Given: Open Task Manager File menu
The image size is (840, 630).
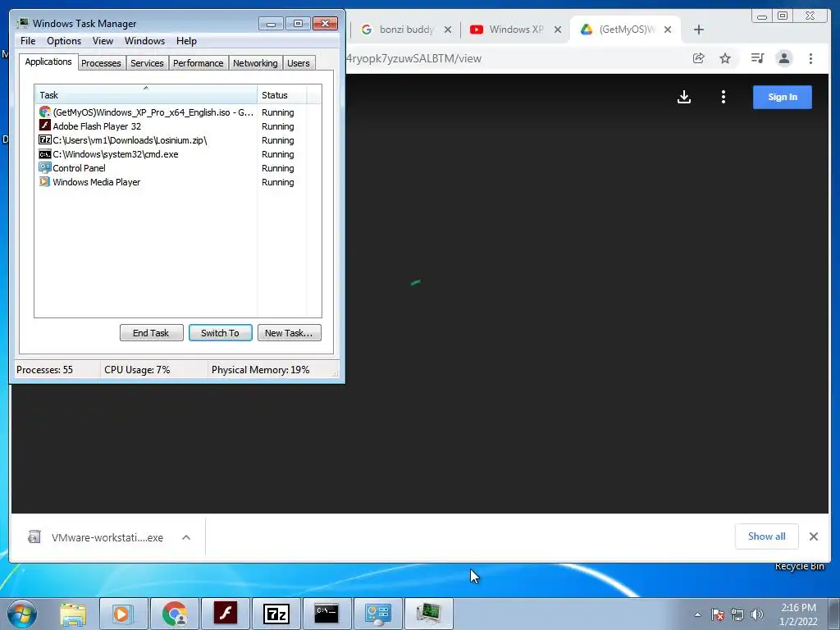Looking at the screenshot, I should (x=28, y=41).
